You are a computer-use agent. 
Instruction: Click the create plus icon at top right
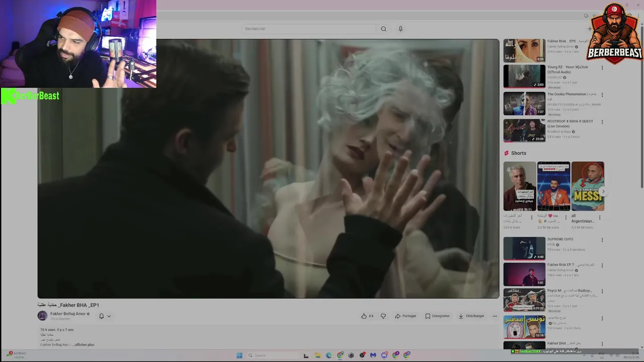pos(590,29)
